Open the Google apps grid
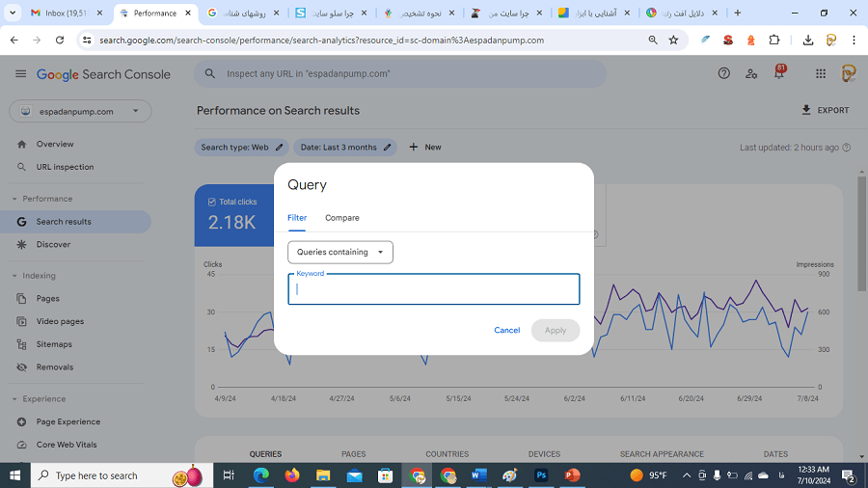Screen dimensions: 868x488 tap(821, 74)
